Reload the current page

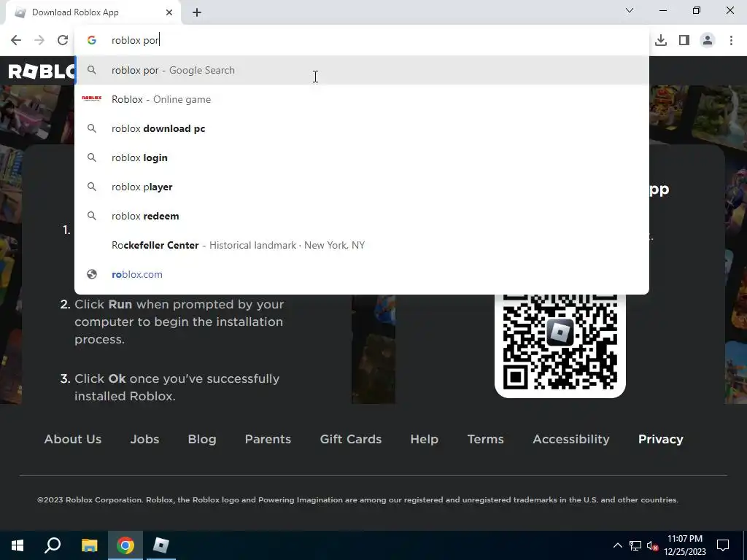(x=63, y=40)
